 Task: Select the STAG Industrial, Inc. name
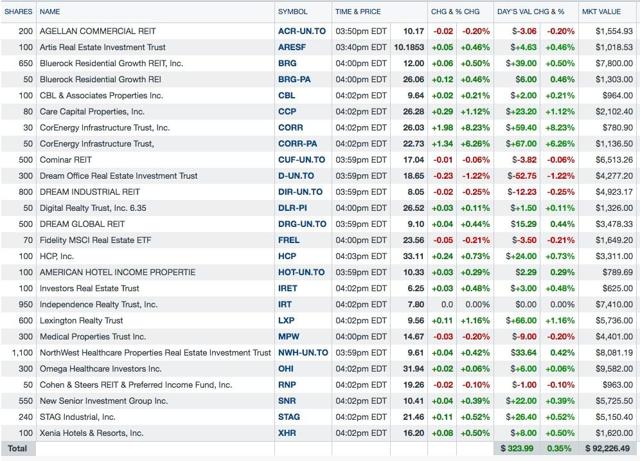click(x=78, y=417)
